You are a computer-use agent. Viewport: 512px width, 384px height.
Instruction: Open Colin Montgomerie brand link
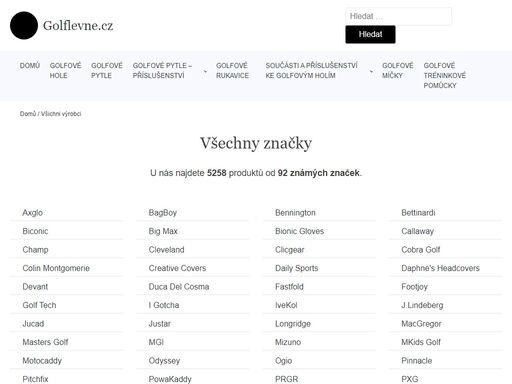tap(56, 268)
